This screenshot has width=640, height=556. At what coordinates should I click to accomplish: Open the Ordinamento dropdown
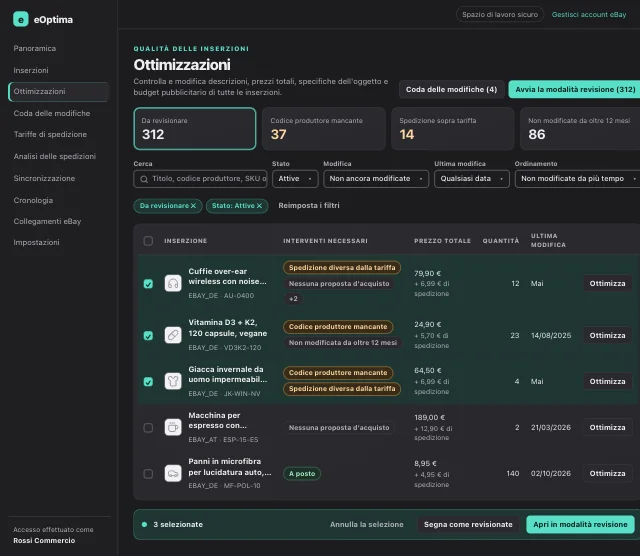click(x=578, y=179)
